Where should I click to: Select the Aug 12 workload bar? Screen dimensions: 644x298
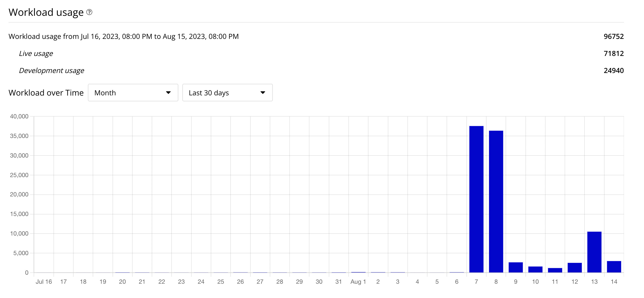[575, 268]
